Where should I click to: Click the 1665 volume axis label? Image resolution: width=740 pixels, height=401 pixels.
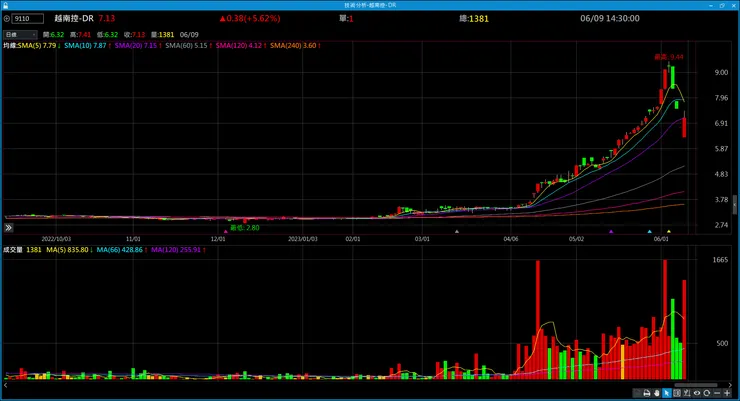click(x=720, y=260)
